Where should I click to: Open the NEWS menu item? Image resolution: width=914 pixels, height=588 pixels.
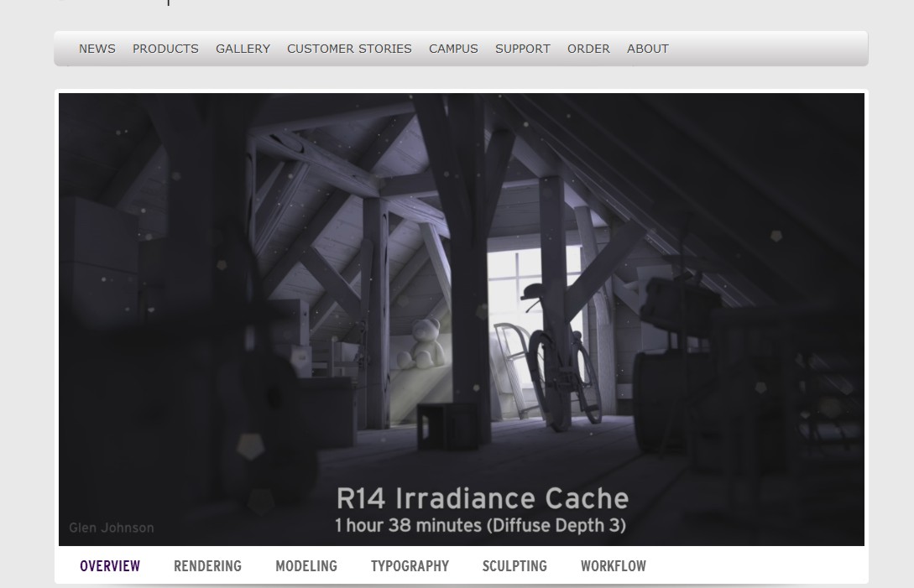click(97, 49)
